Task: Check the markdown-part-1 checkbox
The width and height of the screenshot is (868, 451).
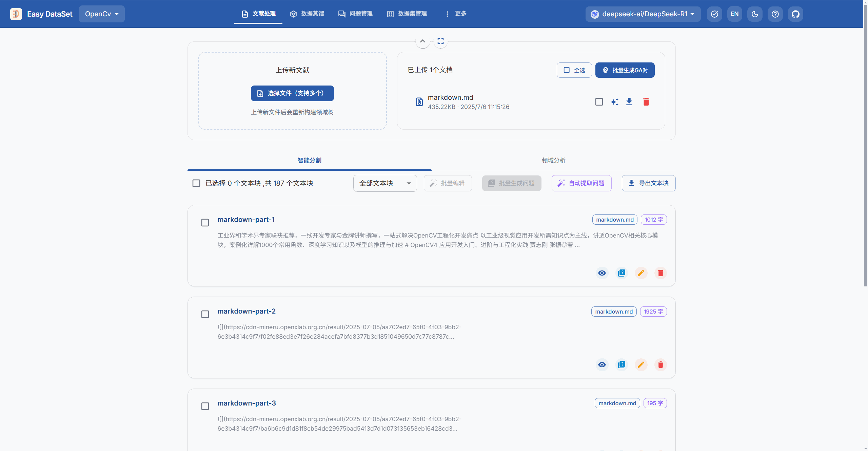Action: 205,223
